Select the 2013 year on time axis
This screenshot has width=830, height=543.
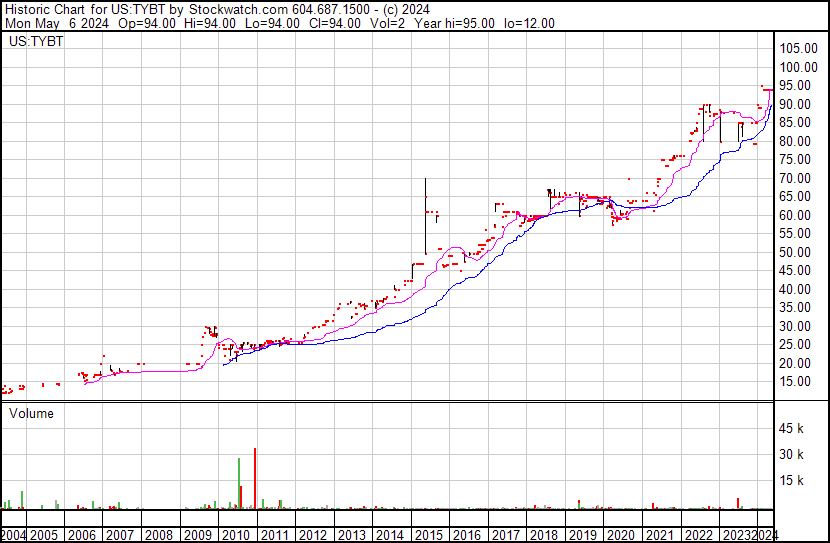click(x=351, y=535)
